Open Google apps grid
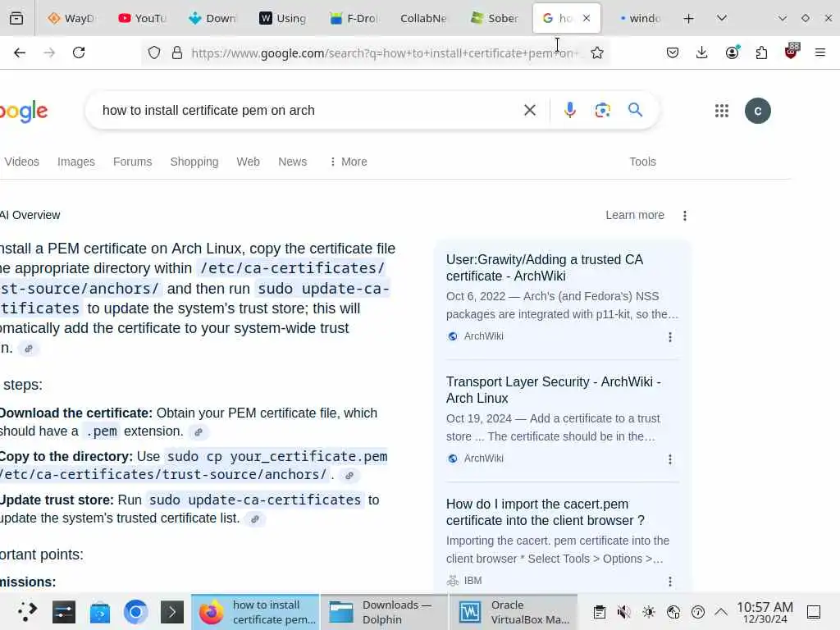This screenshot has height=630, width=840. 722,111
